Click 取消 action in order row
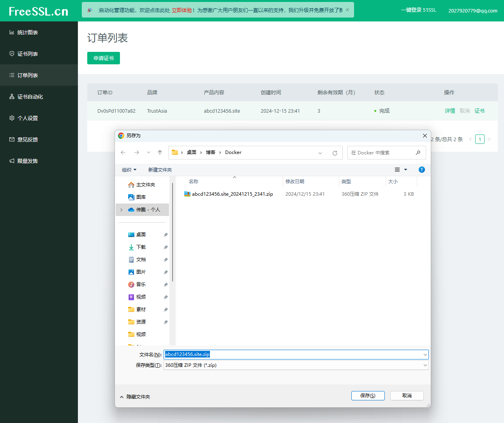Image resolution: width=504 pixels, height=423 pixels. (465, 111)
